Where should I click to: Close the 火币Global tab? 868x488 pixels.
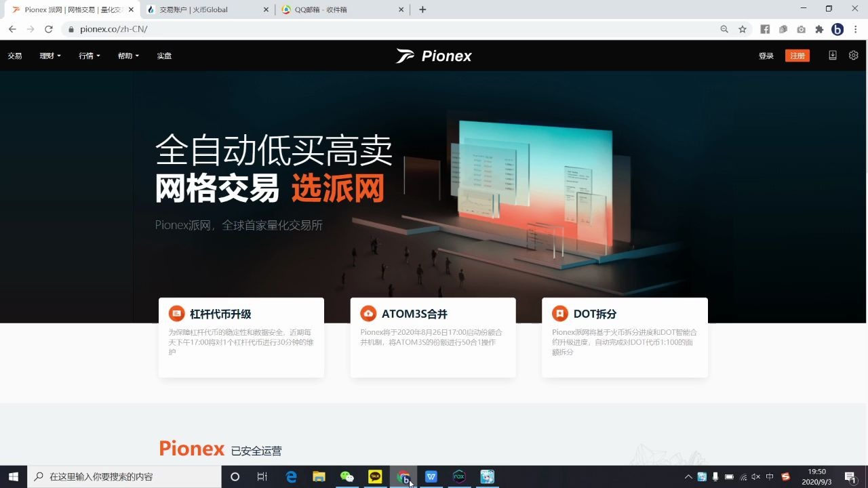(x=267, y=9)
